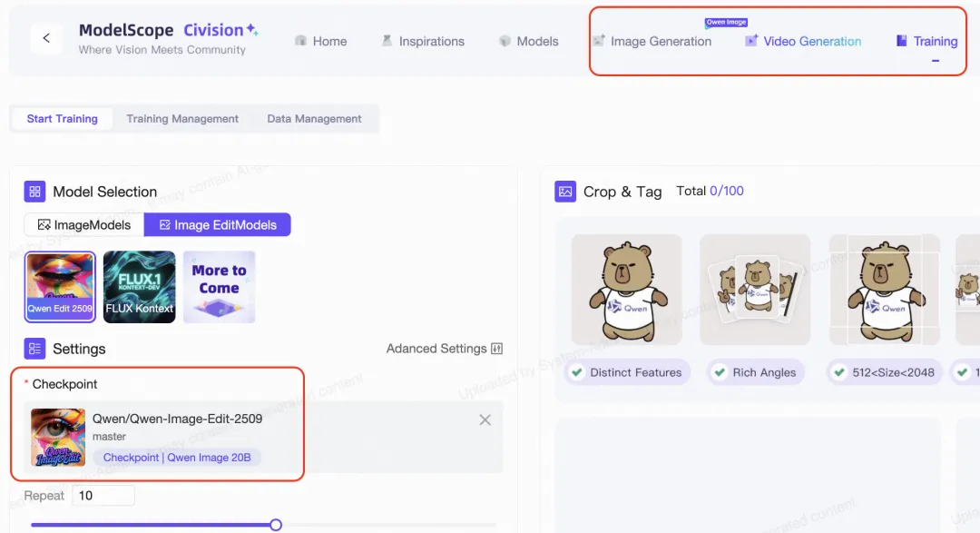Click the Settings section icon
This screenshot has width=980, height=533.
(35, 349)
